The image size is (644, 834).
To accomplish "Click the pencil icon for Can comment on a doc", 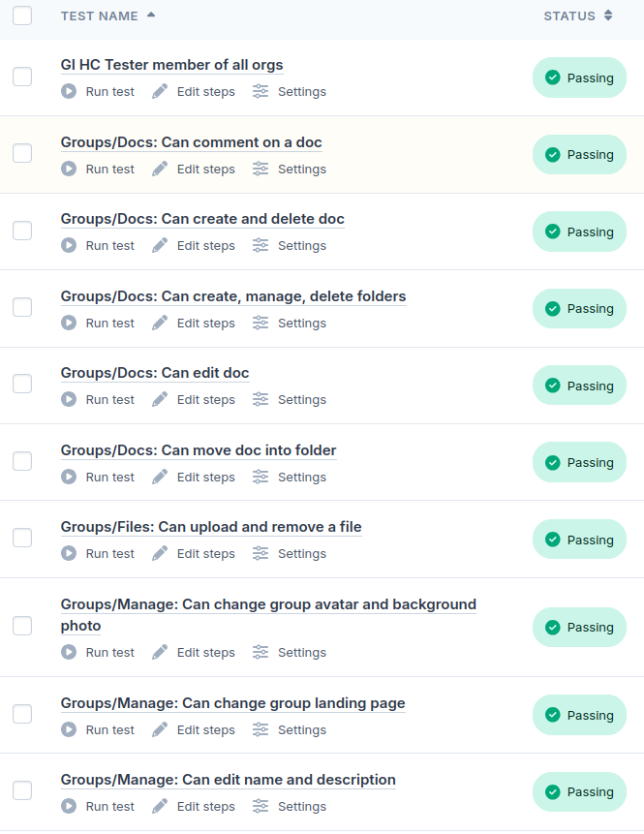I will [160, 169].
